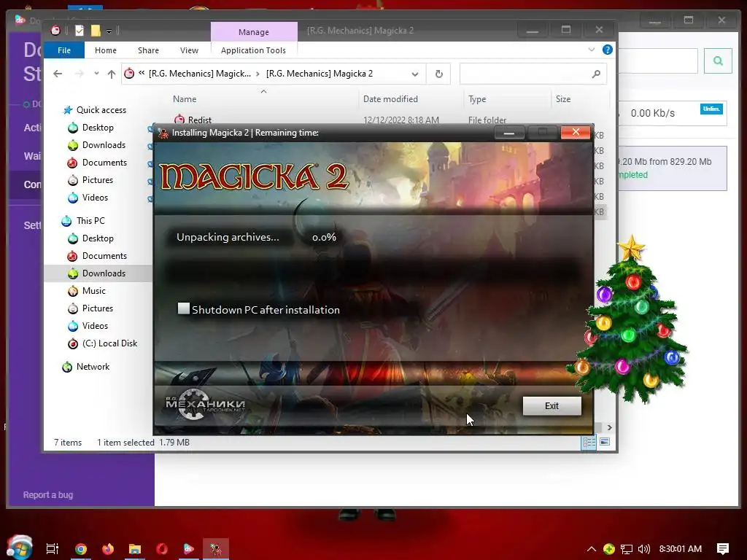Open the volume control in the tray
Screen dimensions: 747x560
click(x=643, y=549)
